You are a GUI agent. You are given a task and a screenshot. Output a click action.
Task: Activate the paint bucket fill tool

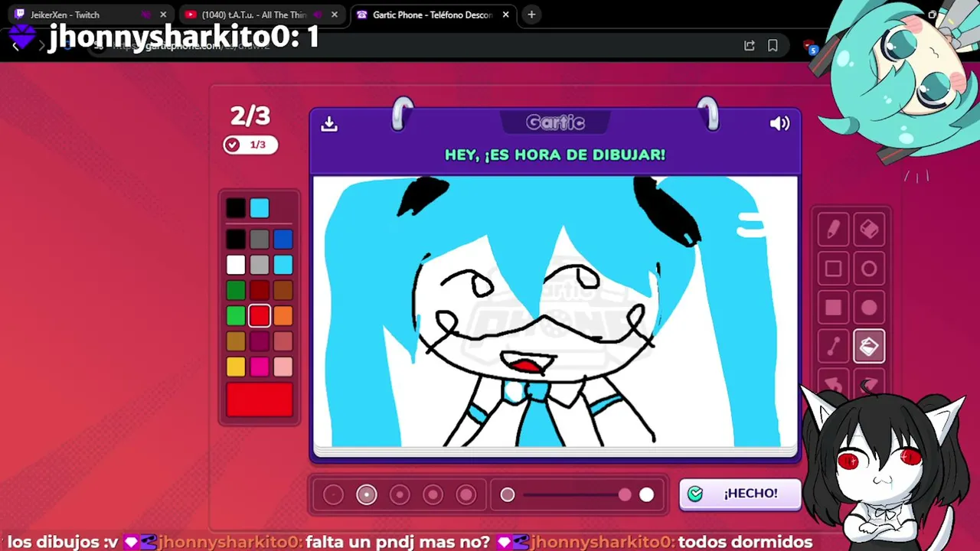click(869, 347)
